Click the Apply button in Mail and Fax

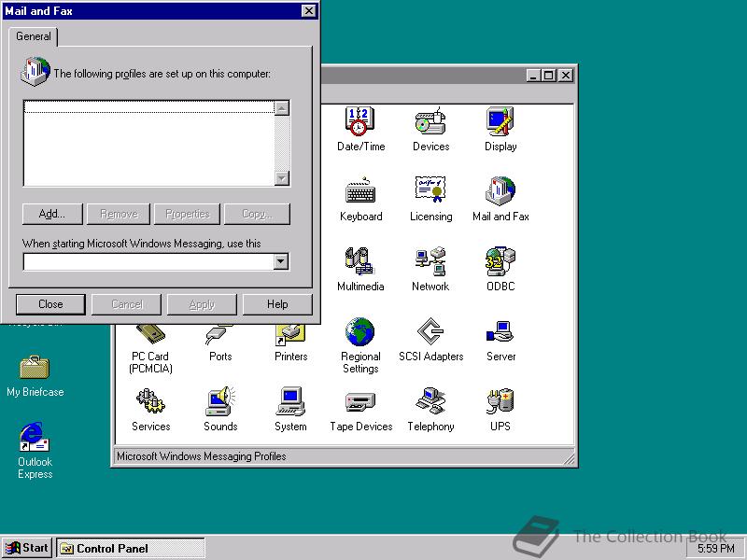[x=202, y=304]
